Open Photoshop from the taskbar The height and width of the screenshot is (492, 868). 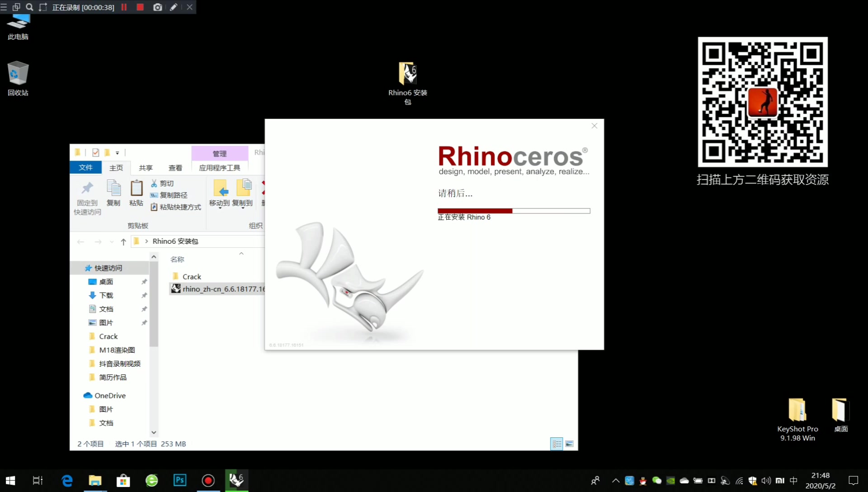click(x=180, y=480)
